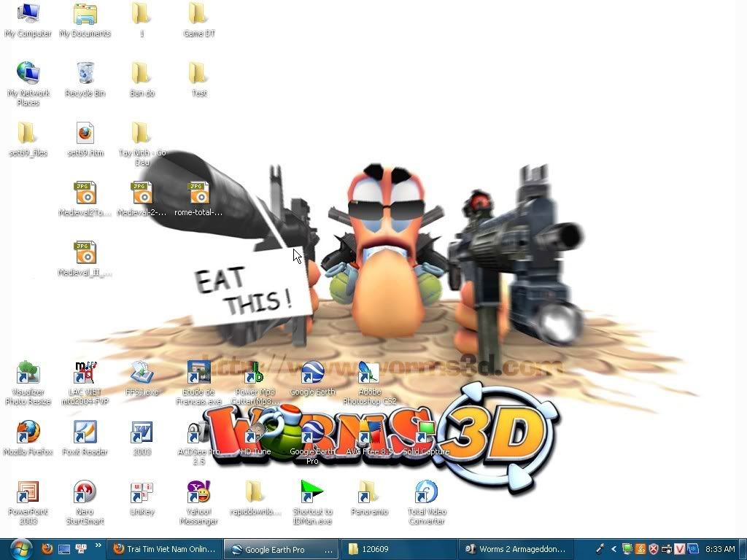Launch Solid Capture desktop shortcut
The image size is (747, 560).
point(426,438)
